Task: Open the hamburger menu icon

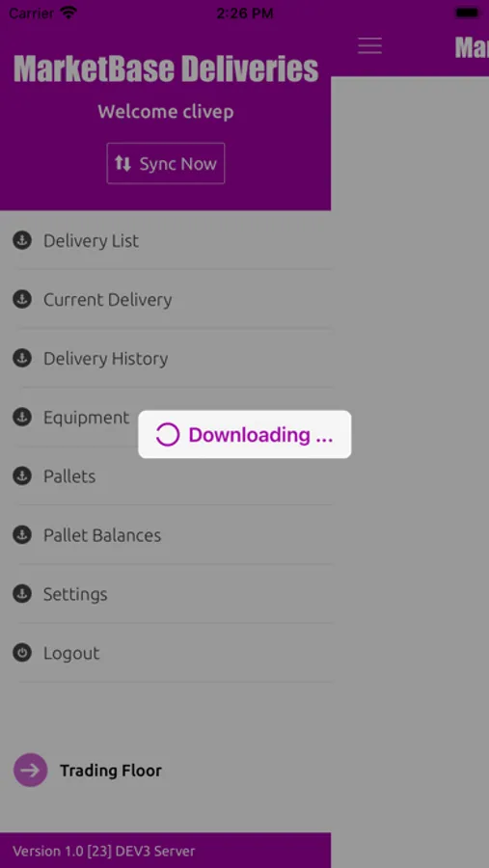Action: click(369, 45)
